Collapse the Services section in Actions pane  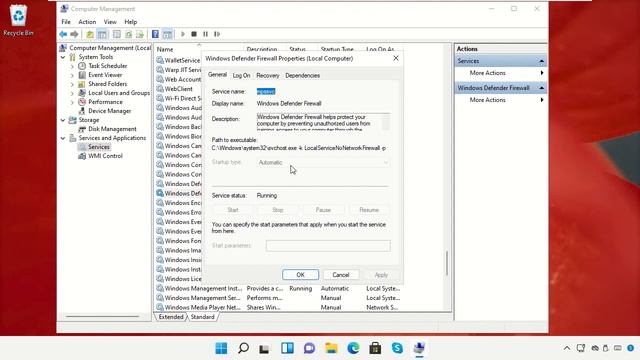click(541, 61)
